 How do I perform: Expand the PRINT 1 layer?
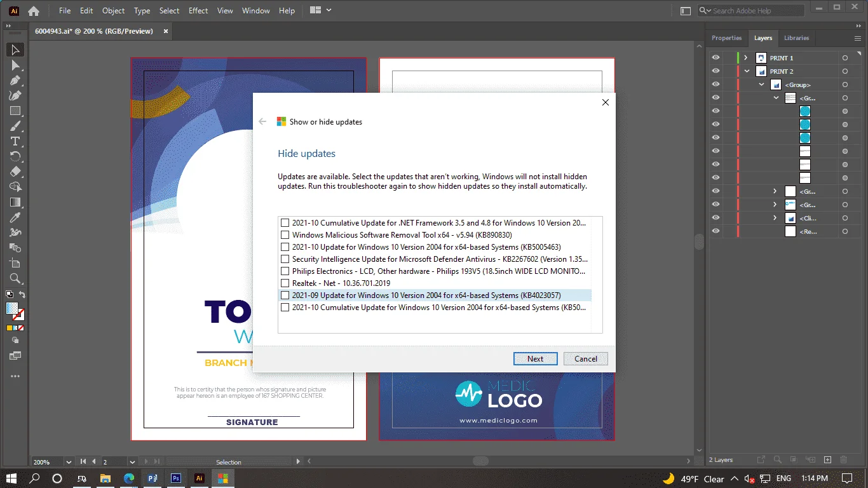pyautogui.click(x=746, y=58)
